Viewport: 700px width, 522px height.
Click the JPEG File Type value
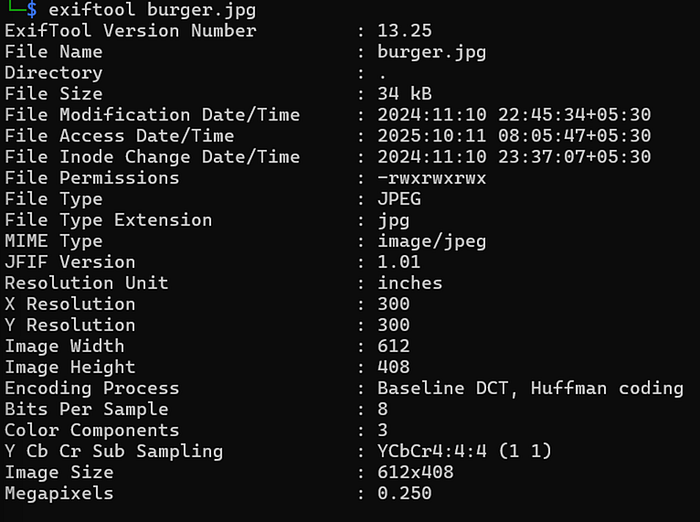click(399, 199)
